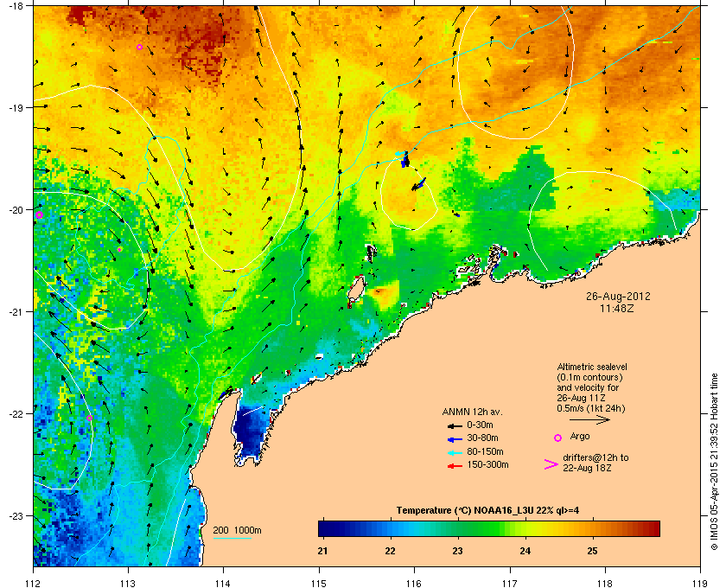Click the red 150-300m legend arrow
The image size is (726, 588).
[455, 466]
